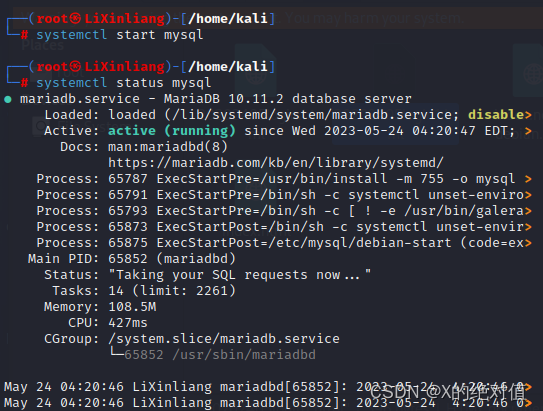
Task: Click the path '/lib/systemd/system/mariadb.service;'
Action: 316,115
